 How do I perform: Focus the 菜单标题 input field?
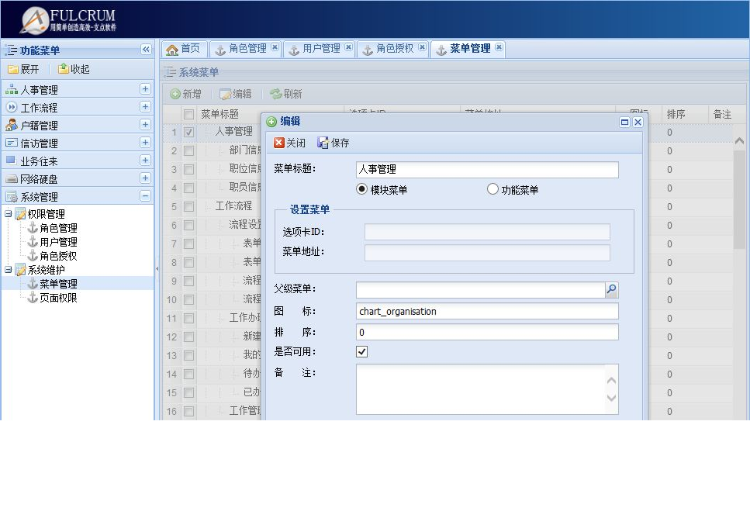click(x=487, y=169)
